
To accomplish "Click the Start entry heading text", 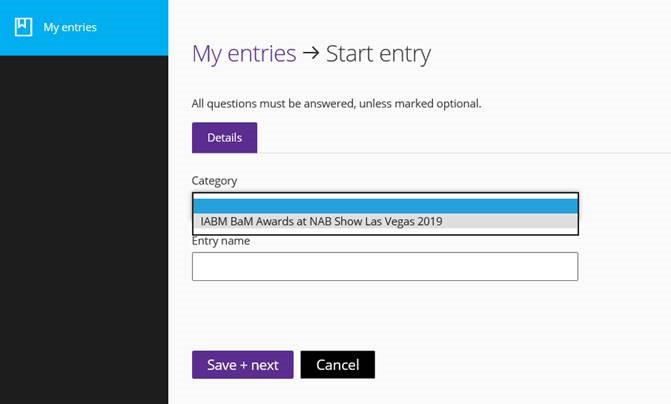I will 379,53.
